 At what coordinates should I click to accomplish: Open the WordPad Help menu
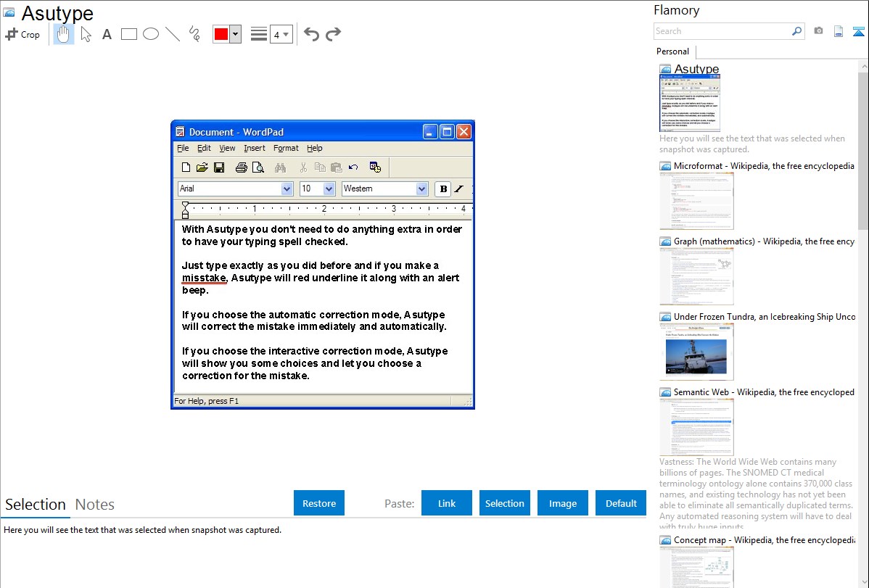pos(315,148)
